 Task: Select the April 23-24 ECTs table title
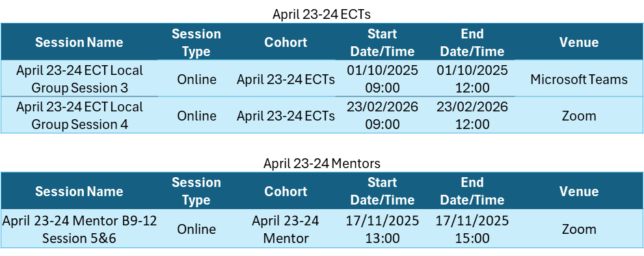pyautogui.click(x=321, y=14)
